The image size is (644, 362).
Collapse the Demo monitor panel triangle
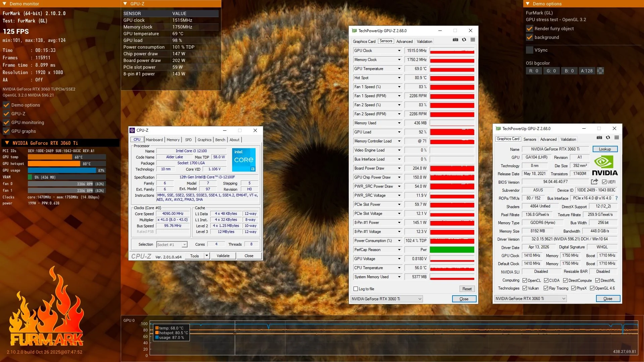[5, 4]
